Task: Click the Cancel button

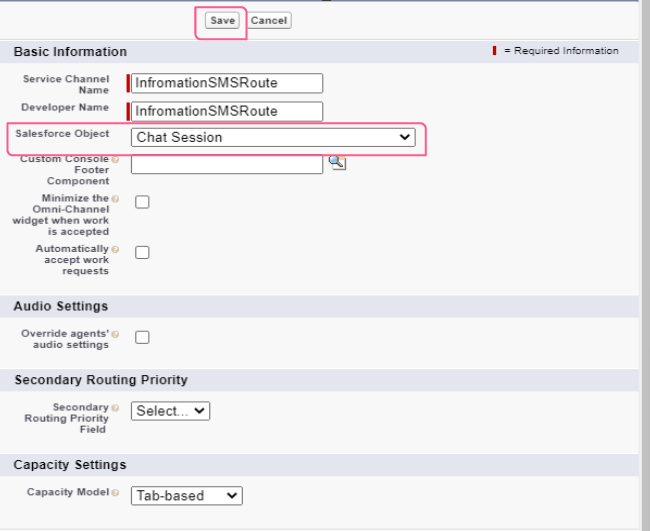Action: click(x=268, y=21)
